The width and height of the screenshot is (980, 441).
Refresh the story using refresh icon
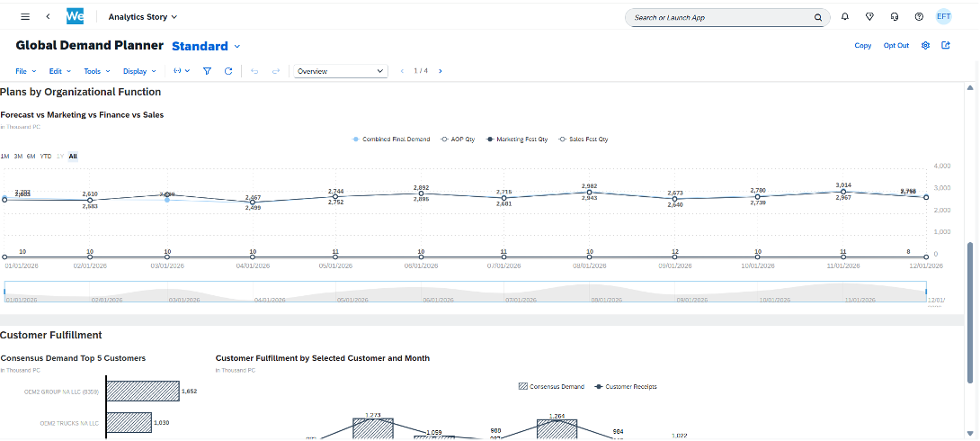click(x=228, y=71)
